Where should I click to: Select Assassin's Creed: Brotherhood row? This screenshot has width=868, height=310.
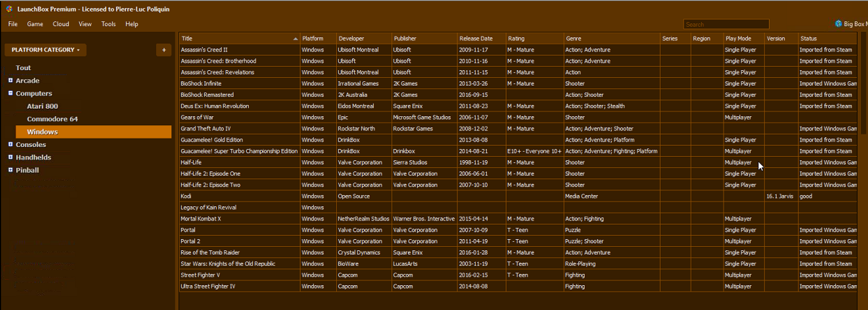point(518,61)
